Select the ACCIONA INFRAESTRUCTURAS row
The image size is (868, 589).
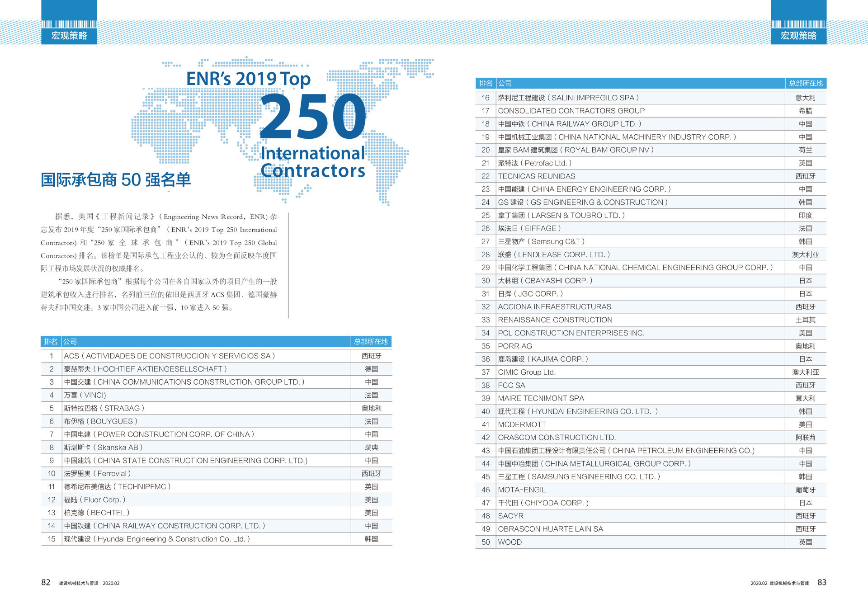point(651,307)
